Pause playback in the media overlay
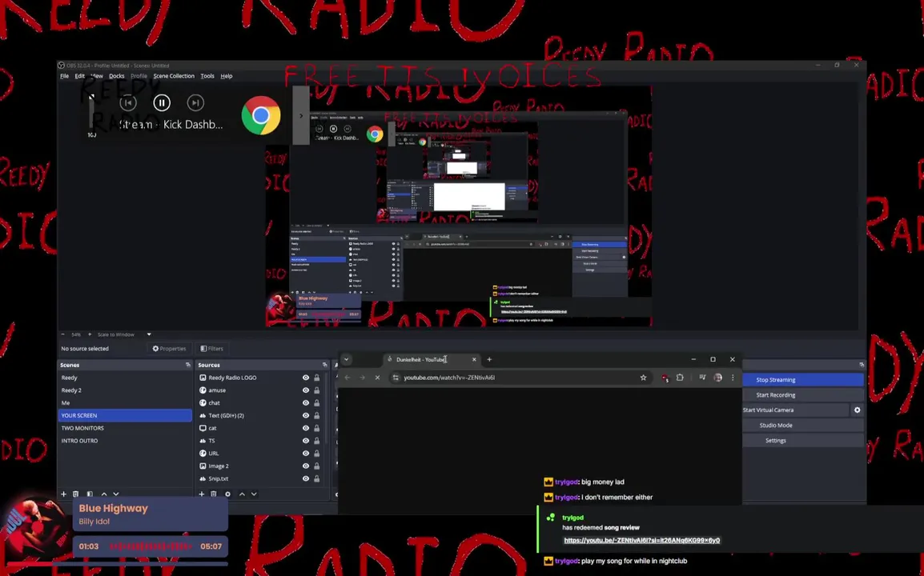 (x=162, y=103)
